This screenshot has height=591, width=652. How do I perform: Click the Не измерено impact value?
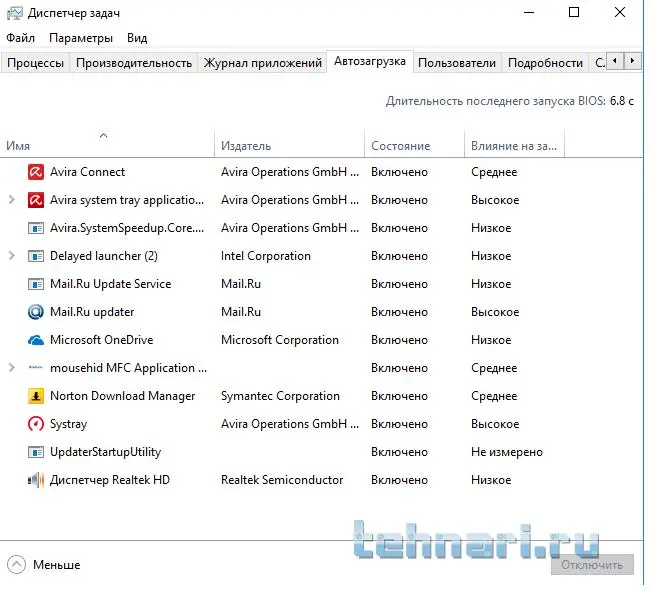pos(507,452)
